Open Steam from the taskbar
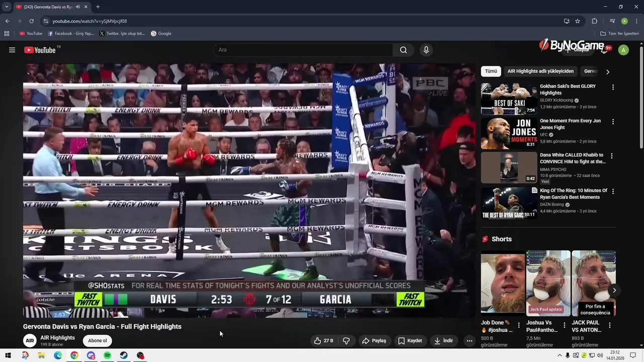Screen dimensions: 644x362 pyautogui.click(x=124, y=355)
